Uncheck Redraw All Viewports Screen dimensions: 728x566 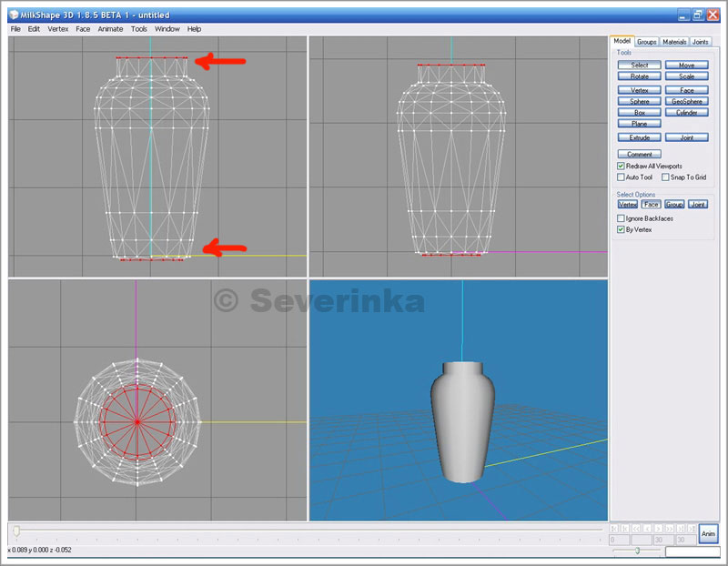pos(621,167)
